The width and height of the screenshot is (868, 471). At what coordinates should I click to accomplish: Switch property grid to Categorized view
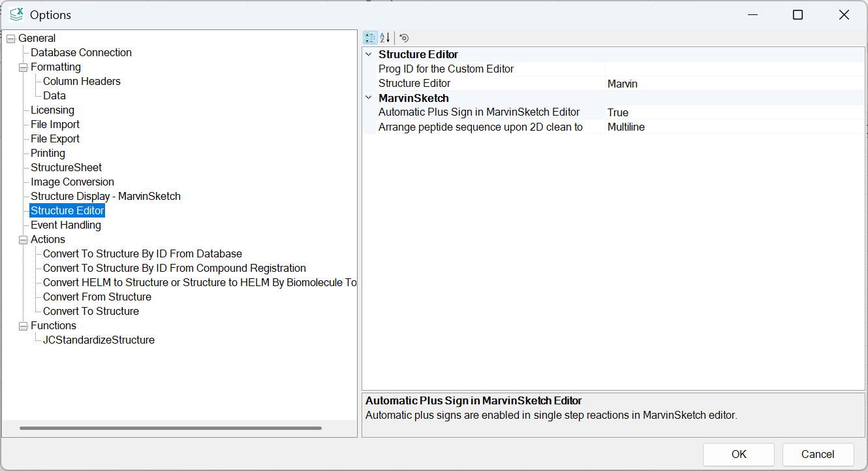coord(370,38)
